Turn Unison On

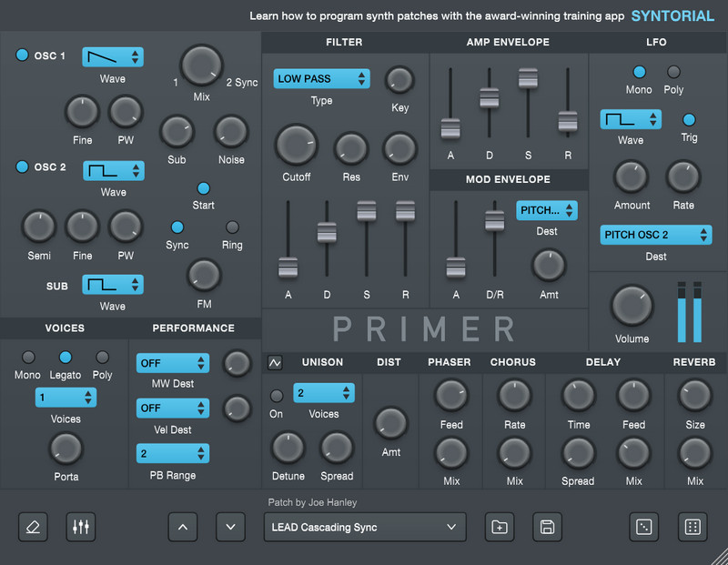(x=277, y=396)
